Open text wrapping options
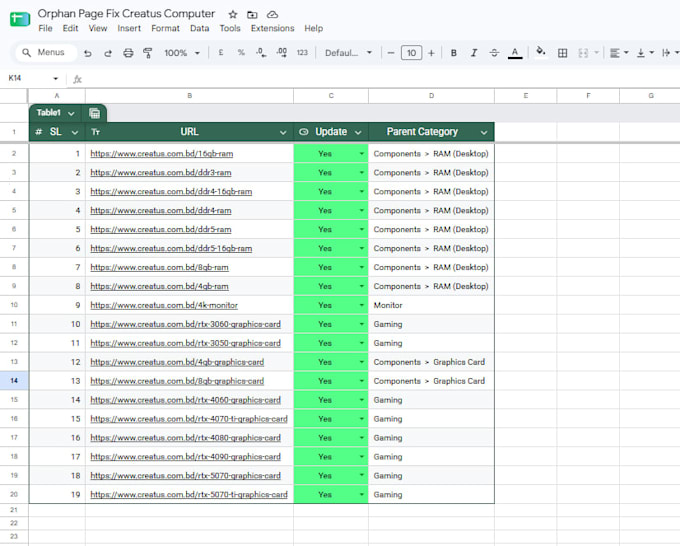The width and height of the screenshot is (680, 546). point(670,53)
